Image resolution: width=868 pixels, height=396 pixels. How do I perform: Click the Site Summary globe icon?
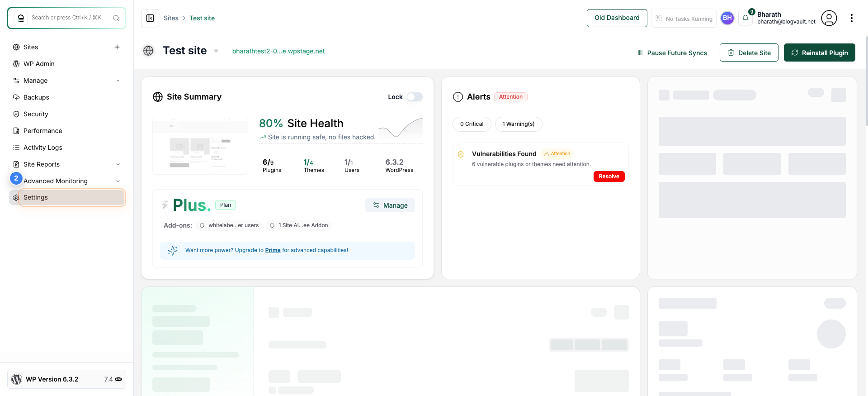[x=158, y=97]
